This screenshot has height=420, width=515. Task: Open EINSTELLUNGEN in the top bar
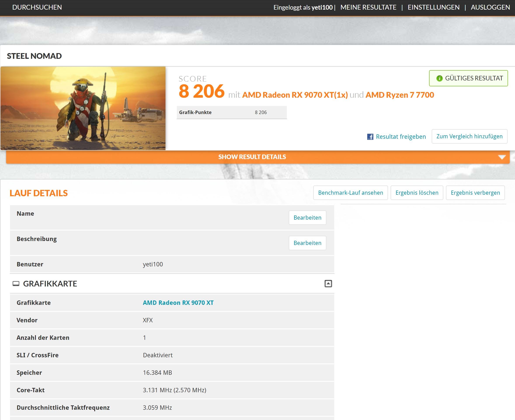tap(433, 7)
